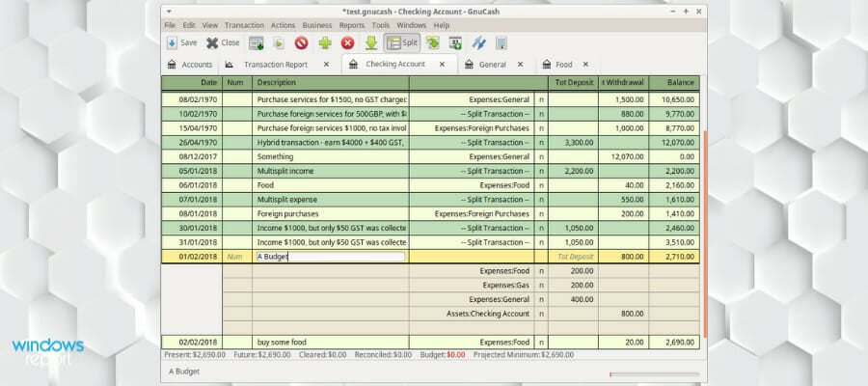868x386 pixels.
Task: Switch to the Accounts tab
Action: [x=190, y=65]
